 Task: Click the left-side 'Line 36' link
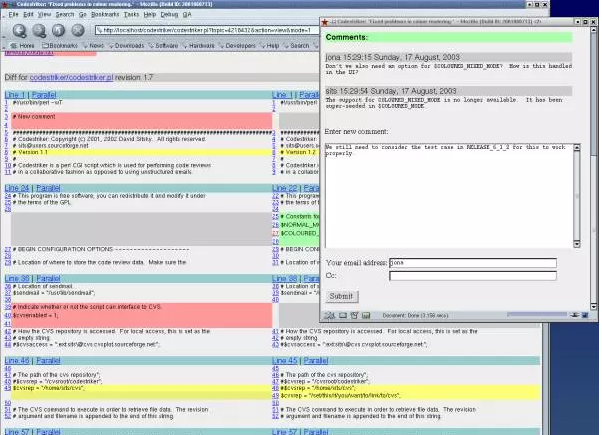click(x=17, y=278)
